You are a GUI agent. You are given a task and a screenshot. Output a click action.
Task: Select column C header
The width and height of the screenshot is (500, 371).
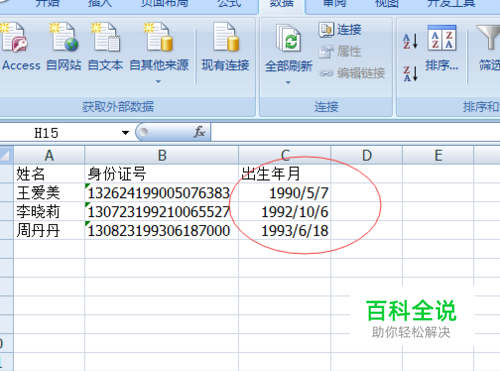click(x=285, y=156)
